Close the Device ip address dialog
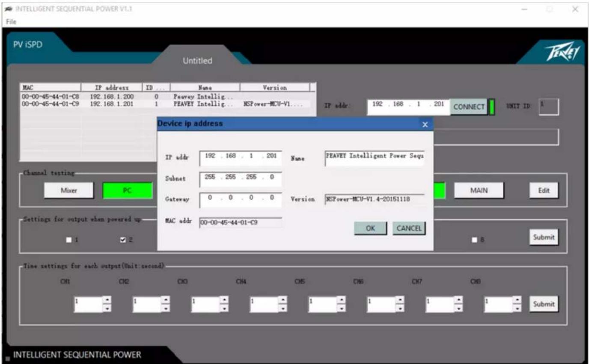Viewport: 589px width, 364px height. [425, 124]
